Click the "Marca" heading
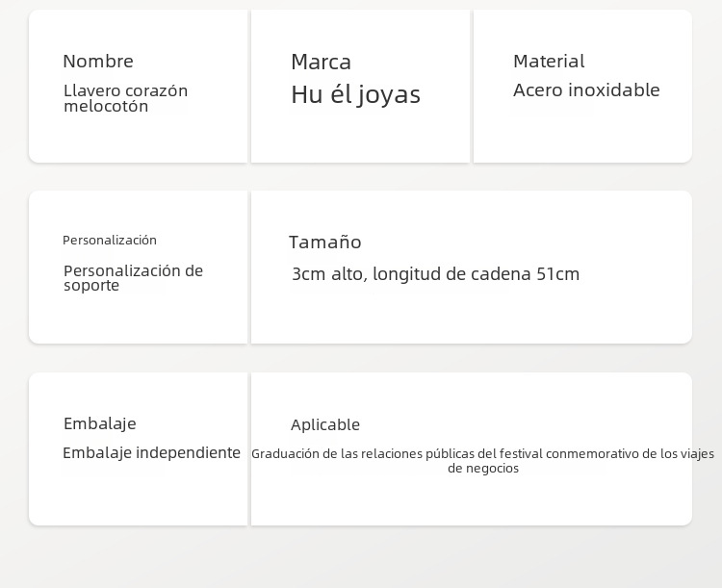Image resolution: width=722 pixels, height=588 pixels. [x=321, y=63]
